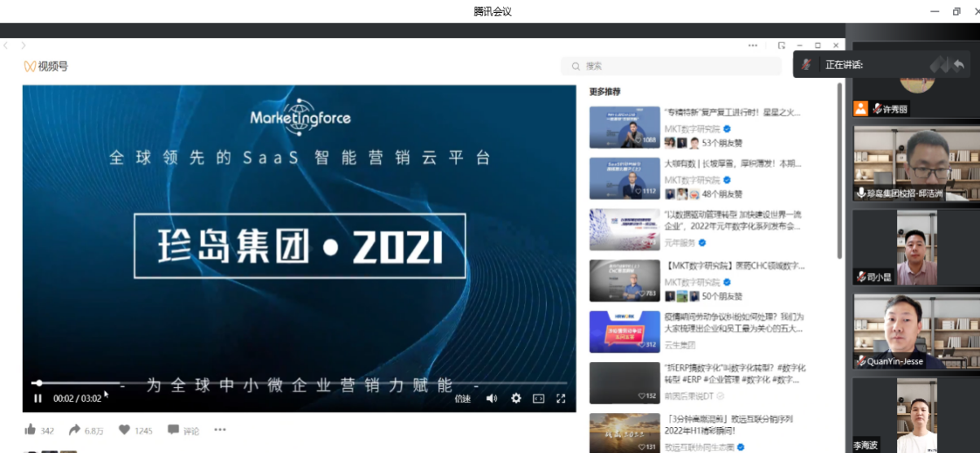
Task: Open the 前因后果说DT channel name
Action: [689, 396]
